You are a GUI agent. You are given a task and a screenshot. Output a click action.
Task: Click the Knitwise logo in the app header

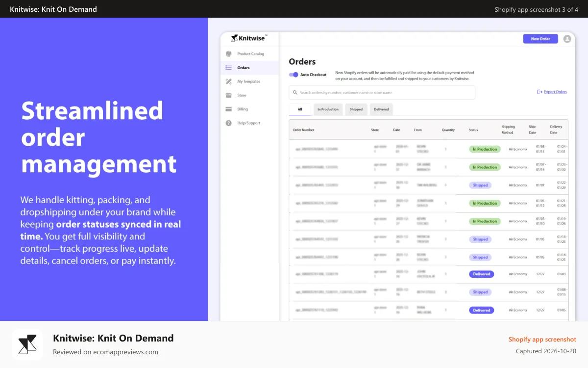click(249, 38)
